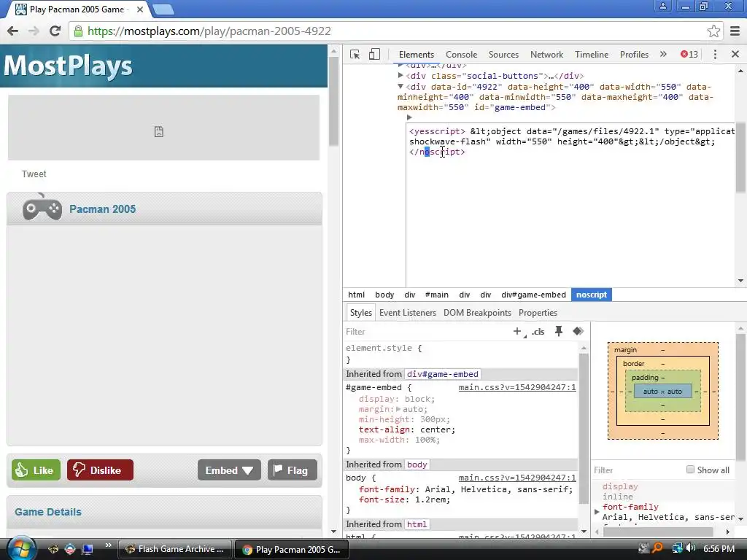The image size is (747, 560).
Task: Click the browser forward arrow
Action: pos(34,31)
